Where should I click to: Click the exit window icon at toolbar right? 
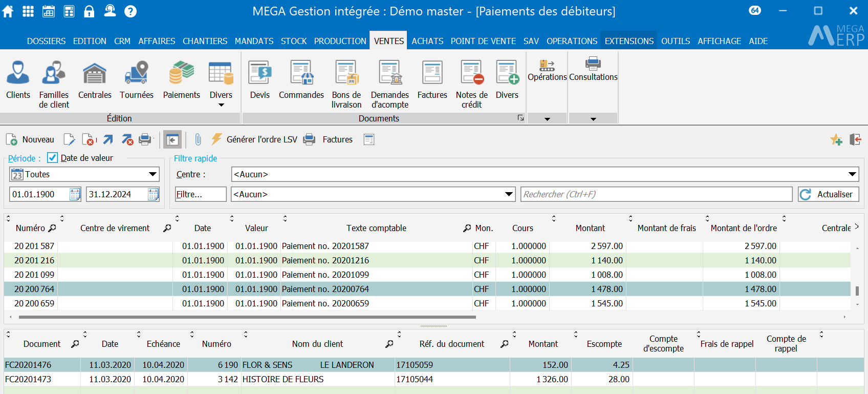point(855,139)
